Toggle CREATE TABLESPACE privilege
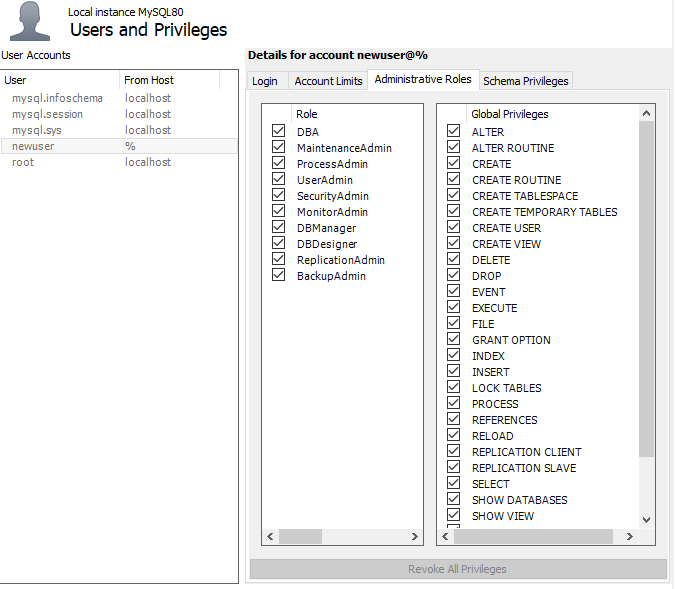 point(453,195)
